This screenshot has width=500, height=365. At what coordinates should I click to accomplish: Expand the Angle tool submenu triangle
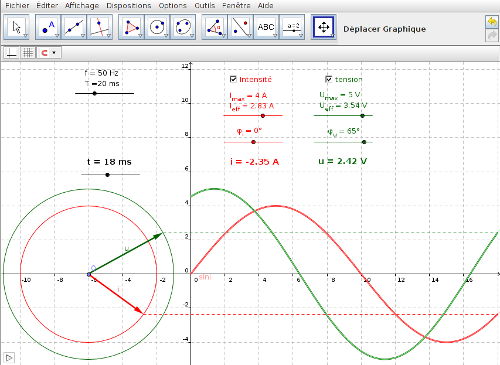point(224,36)
